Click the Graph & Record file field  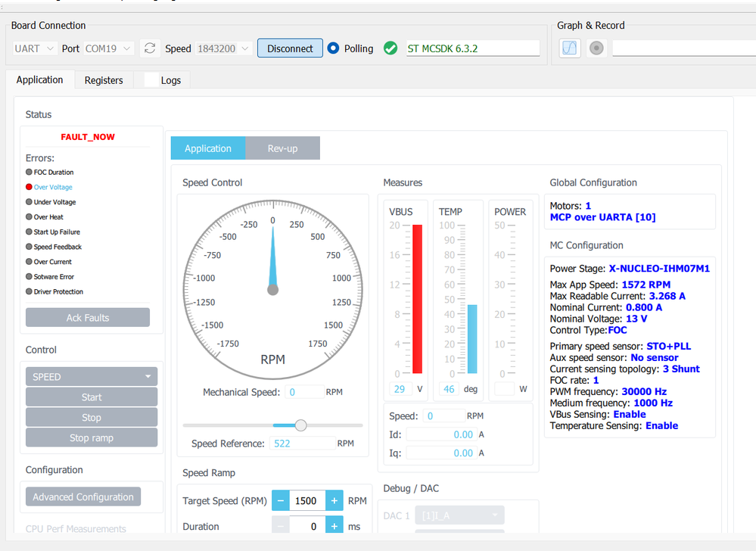683,48
